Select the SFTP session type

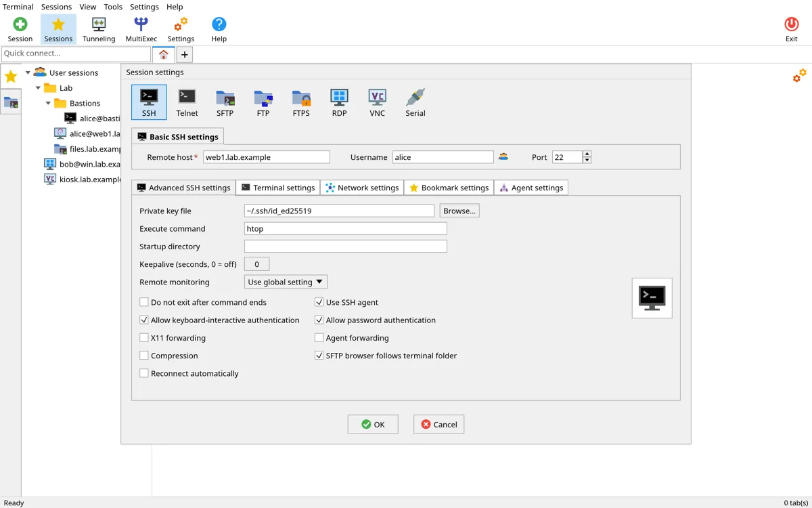pyautogui.click(x=225, y=102)
